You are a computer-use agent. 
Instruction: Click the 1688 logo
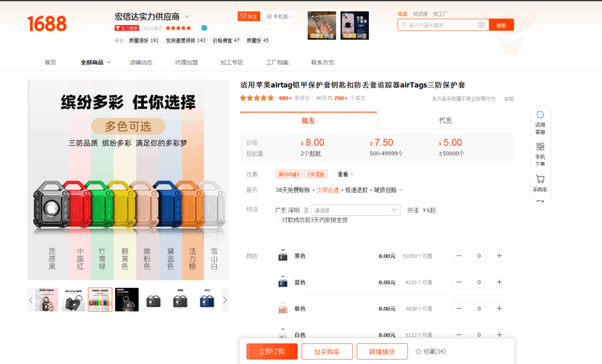pyautogui.click(x=47, y=24)
